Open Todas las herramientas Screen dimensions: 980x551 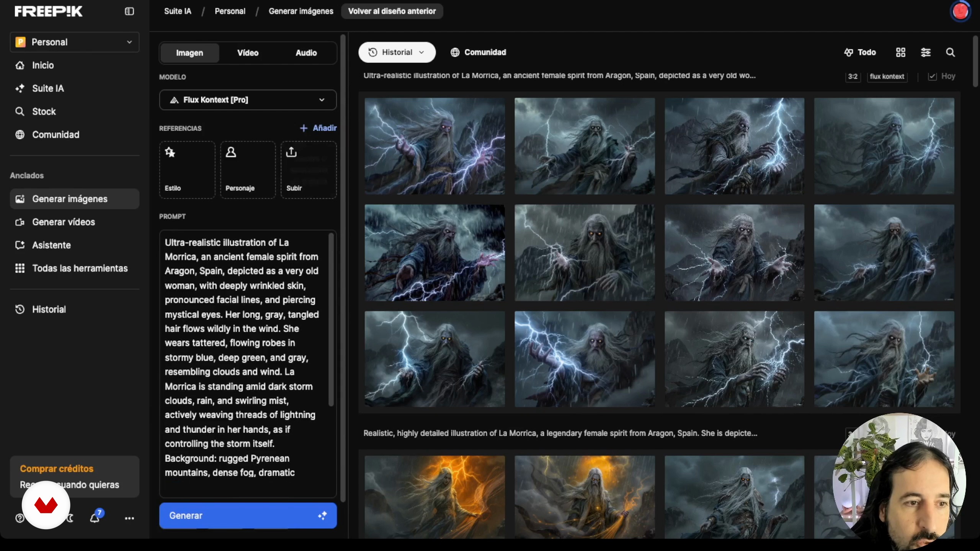pyautogui.click(x=75, y=269)
